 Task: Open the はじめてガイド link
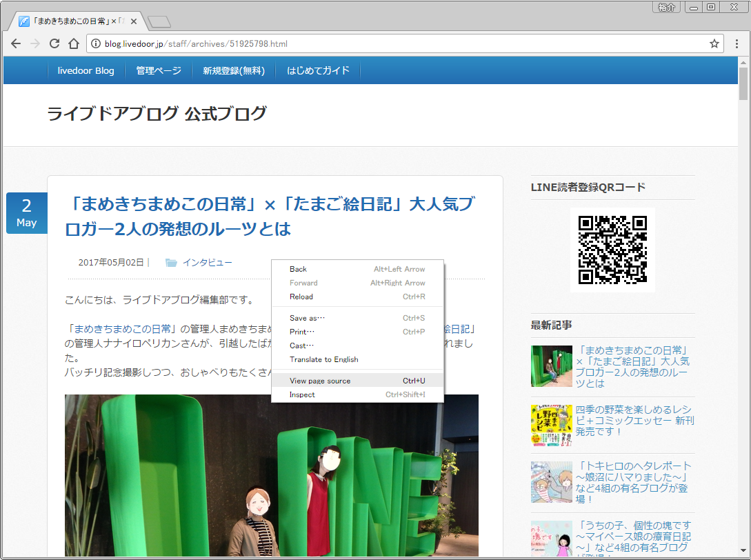tap(318, 70)
